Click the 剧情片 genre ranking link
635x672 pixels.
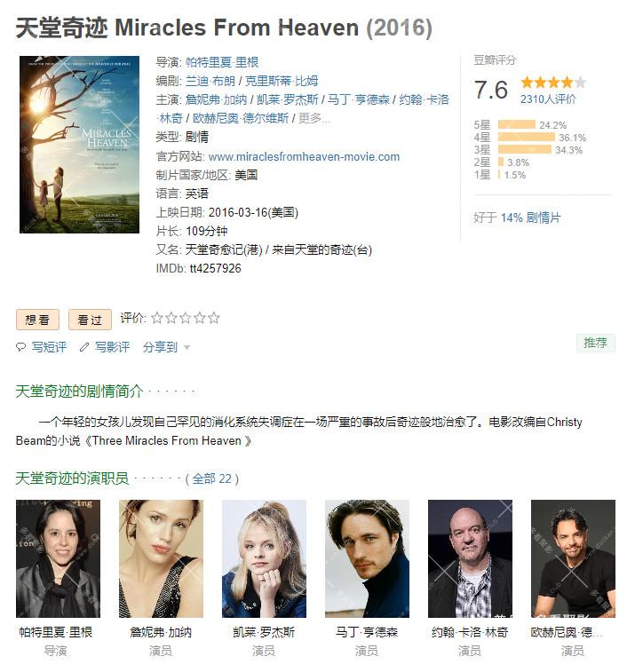click(544, 217)
